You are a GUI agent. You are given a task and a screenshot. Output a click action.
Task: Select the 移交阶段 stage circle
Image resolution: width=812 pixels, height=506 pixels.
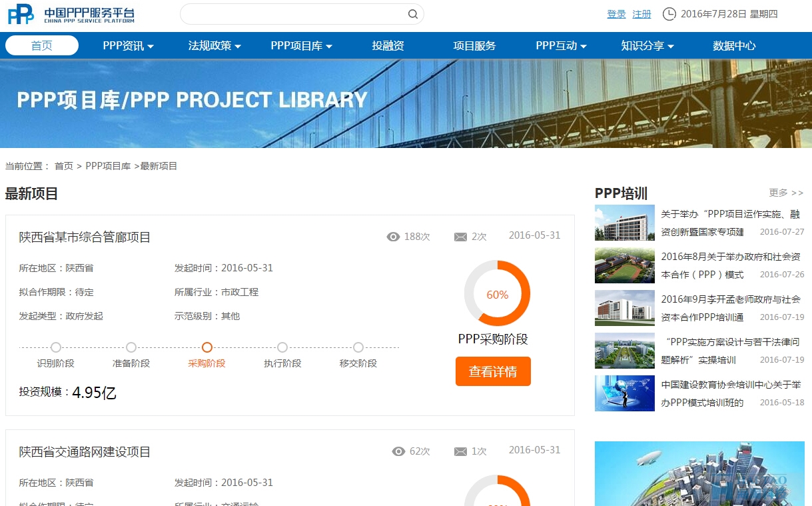(x=358, y=347)
